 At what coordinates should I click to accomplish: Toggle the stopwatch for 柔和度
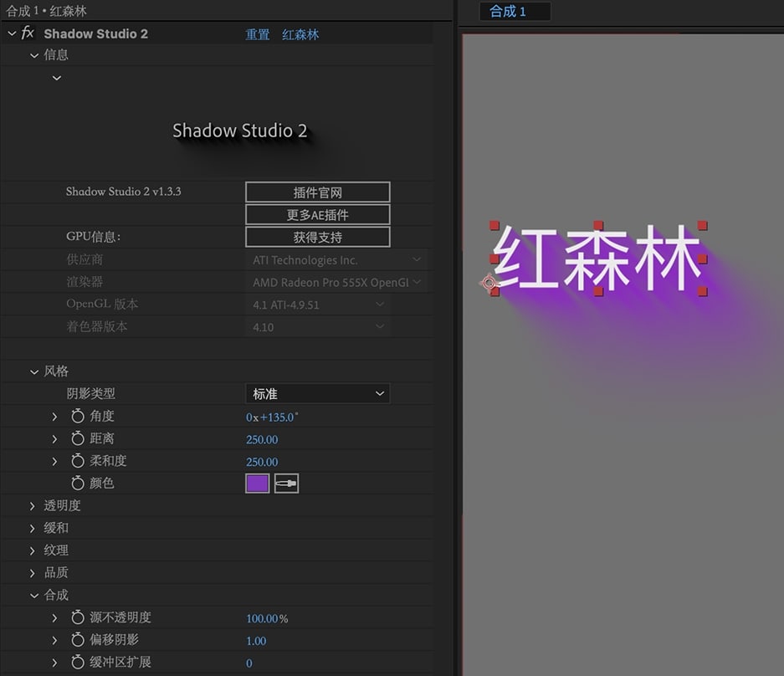pyautogui.click(x=78, y=460)
